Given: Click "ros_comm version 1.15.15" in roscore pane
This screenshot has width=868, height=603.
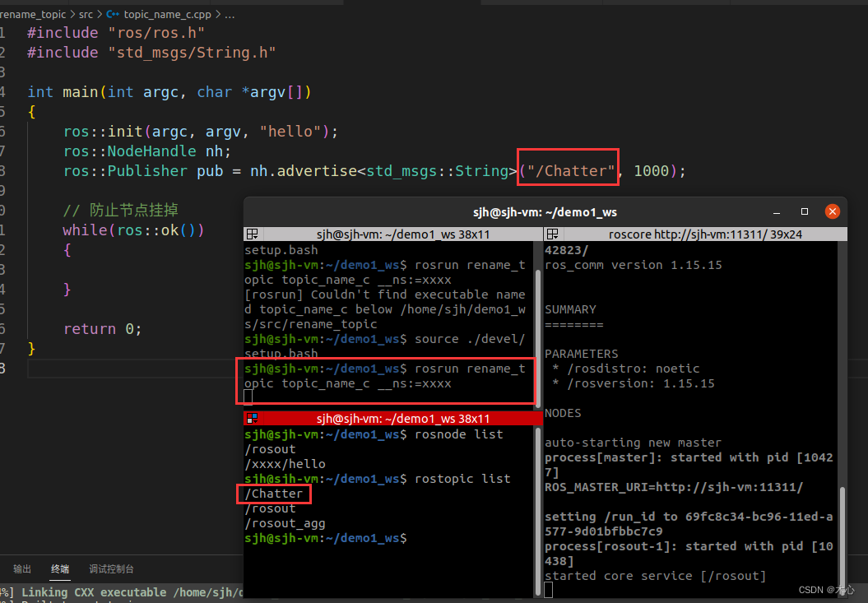Looking at the screenshot, I should pyautogui.click(x=634, y=265).
